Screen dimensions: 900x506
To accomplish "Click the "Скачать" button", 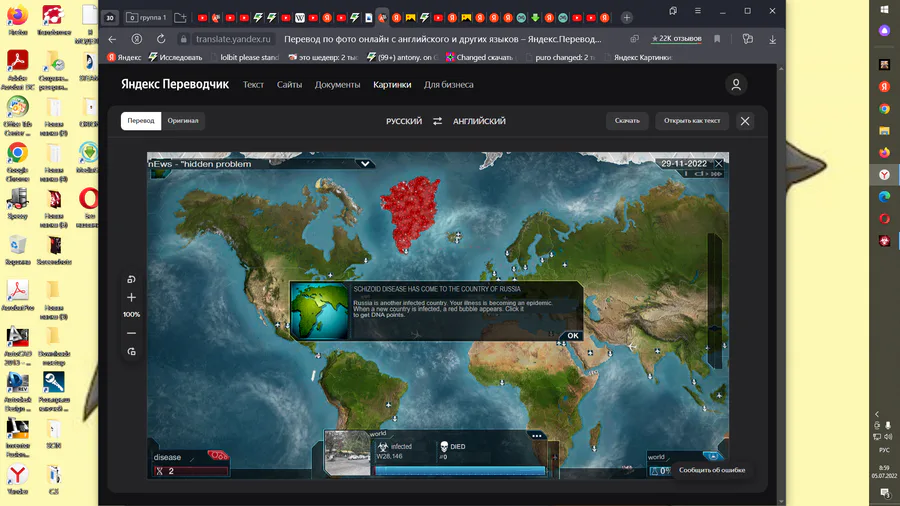I will click(627, 120).
